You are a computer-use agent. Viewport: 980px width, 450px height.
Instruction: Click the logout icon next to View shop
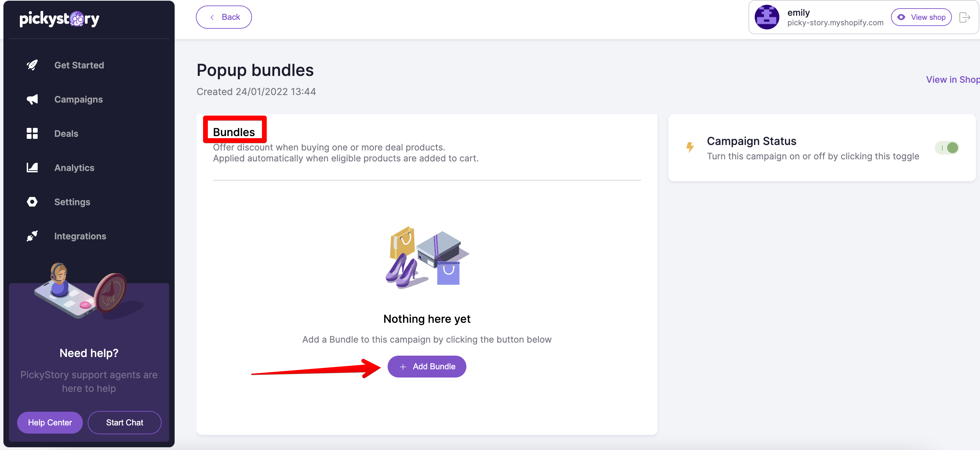pos(964,17)
